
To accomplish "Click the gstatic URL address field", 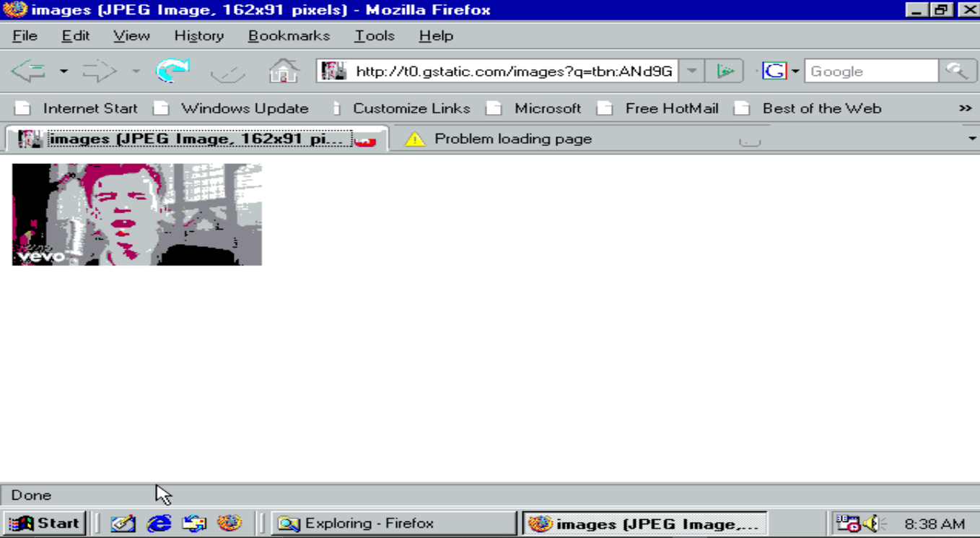I will point(514,71).
